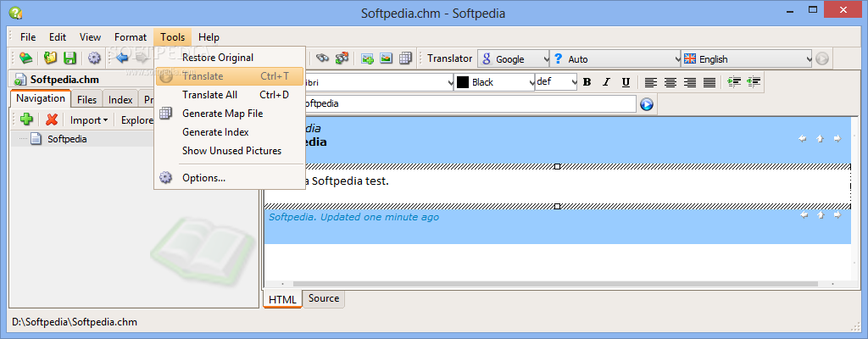Open the English target language dropdown
The height and width of the screenshot is (339, 868).
(748, 58)
